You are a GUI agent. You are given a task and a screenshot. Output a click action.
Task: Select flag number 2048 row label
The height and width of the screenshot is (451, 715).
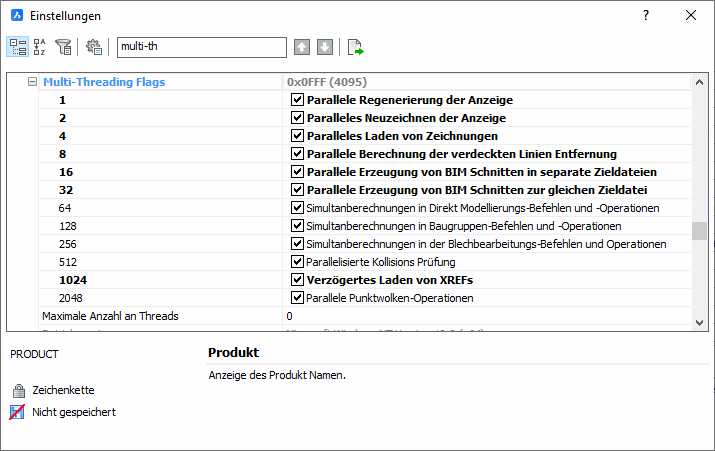(71, 298)
